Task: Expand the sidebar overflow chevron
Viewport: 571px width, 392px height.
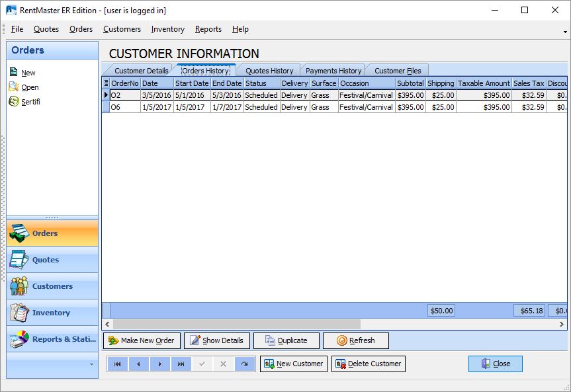Action: tap(91, 364)
